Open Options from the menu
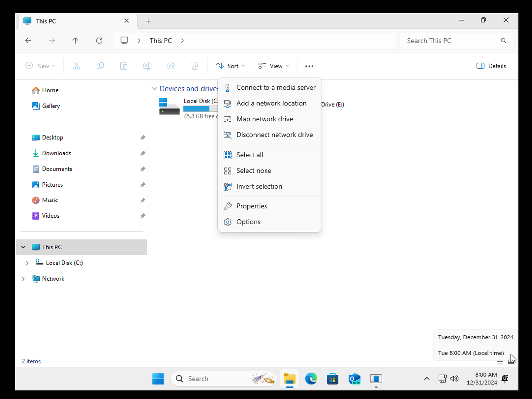 tap(269, 222)
